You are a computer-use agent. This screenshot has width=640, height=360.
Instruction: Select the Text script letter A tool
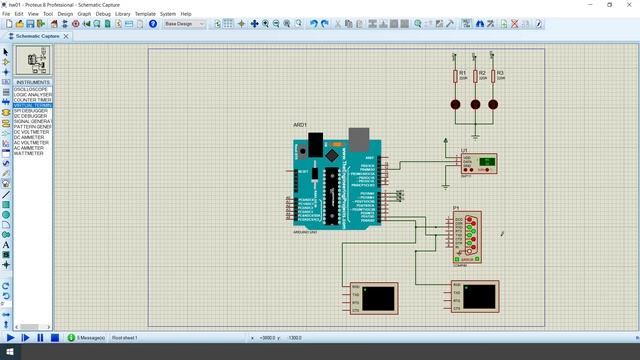[6, 245]
